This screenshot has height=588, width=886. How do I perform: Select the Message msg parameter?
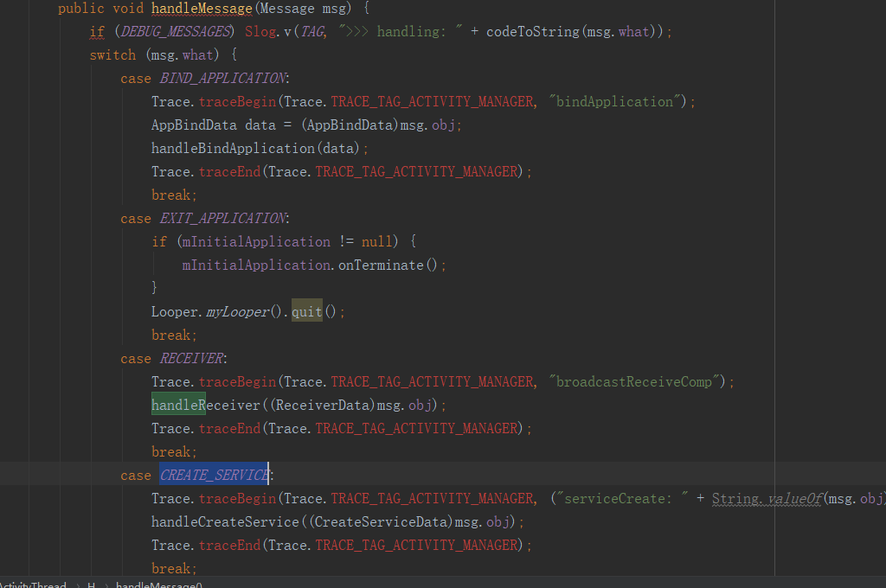point(305,9)
